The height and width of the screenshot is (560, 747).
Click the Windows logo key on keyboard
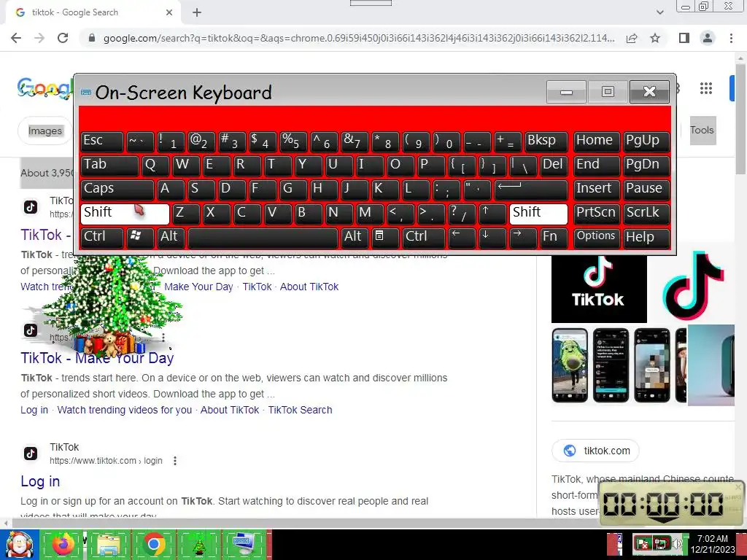pyautogui.click(x=139, y=237)
